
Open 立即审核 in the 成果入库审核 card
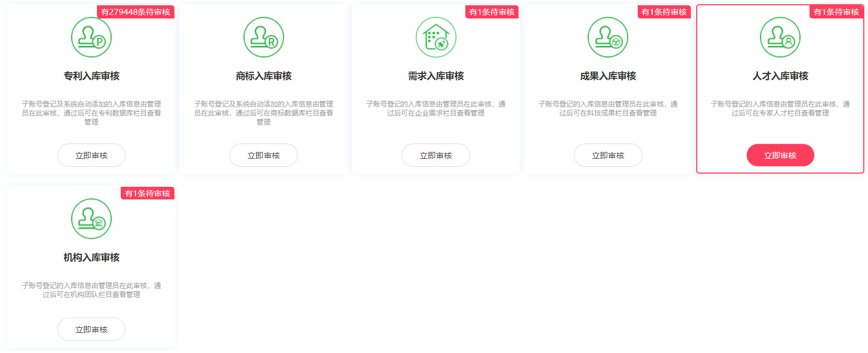(x=608, y=156)
